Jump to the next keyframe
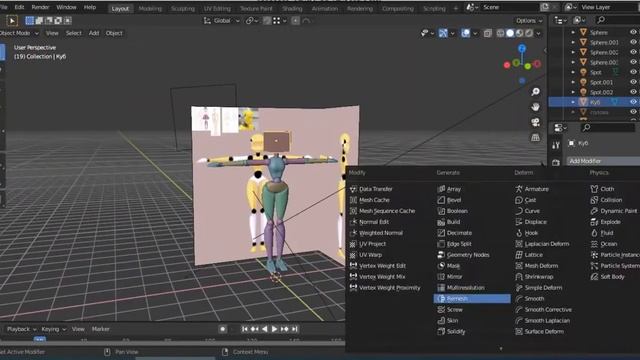 [x=284, y=329]
